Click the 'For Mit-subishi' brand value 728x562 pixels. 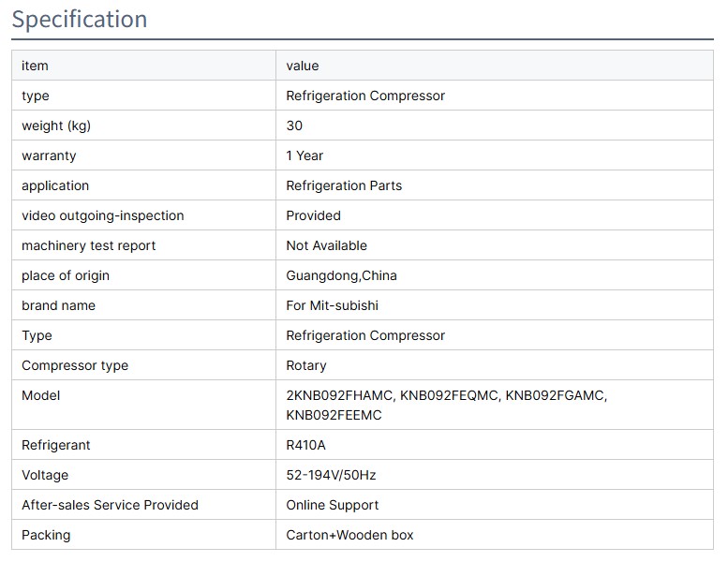pos(332,305)
